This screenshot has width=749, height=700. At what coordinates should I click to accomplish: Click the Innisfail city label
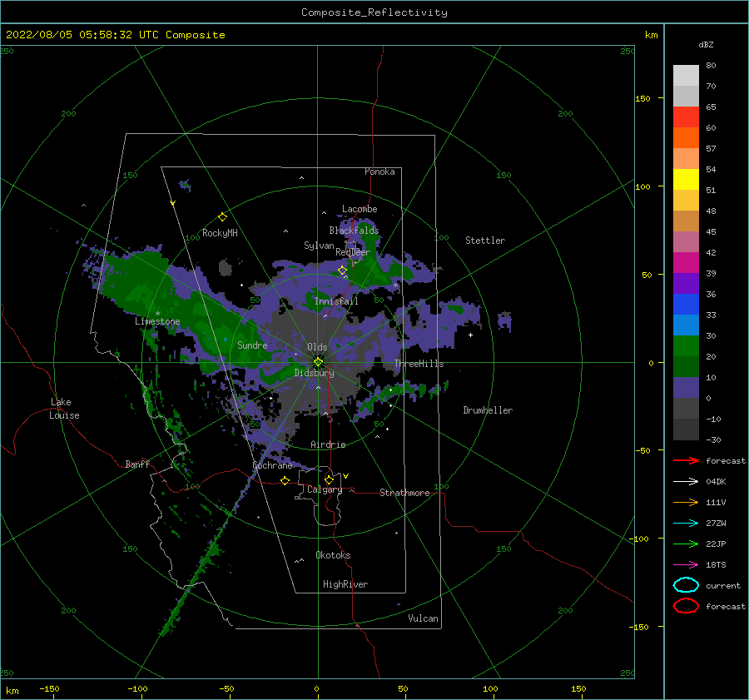pos(336,301)
